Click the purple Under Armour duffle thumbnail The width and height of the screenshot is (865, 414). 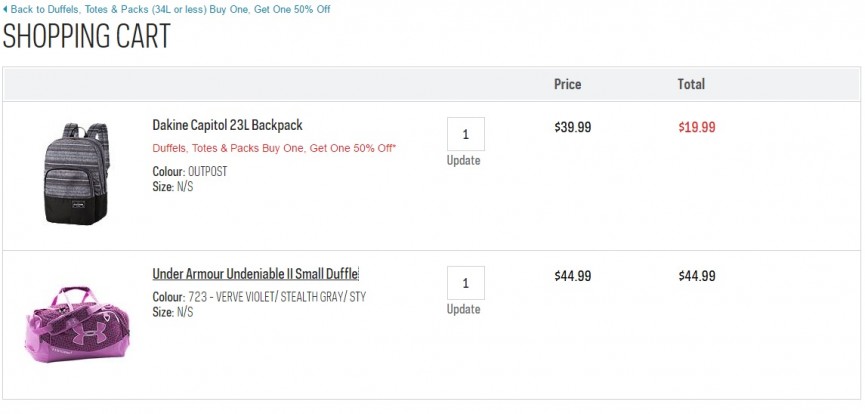point(77,324)
